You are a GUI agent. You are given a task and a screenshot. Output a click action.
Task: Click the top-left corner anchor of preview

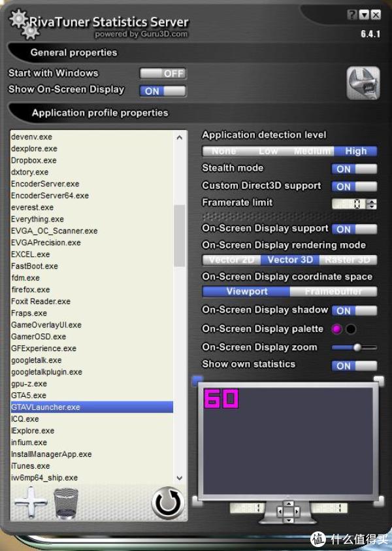click(x=197, y=380)
